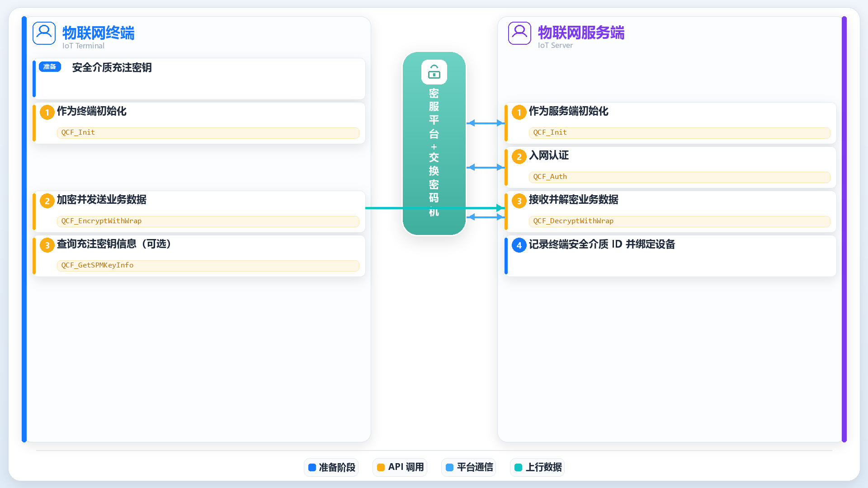Screen dimensions: 868x488
Task: Click step badge 3 beside 查询充注密钥信息
Action: point(47,245)
